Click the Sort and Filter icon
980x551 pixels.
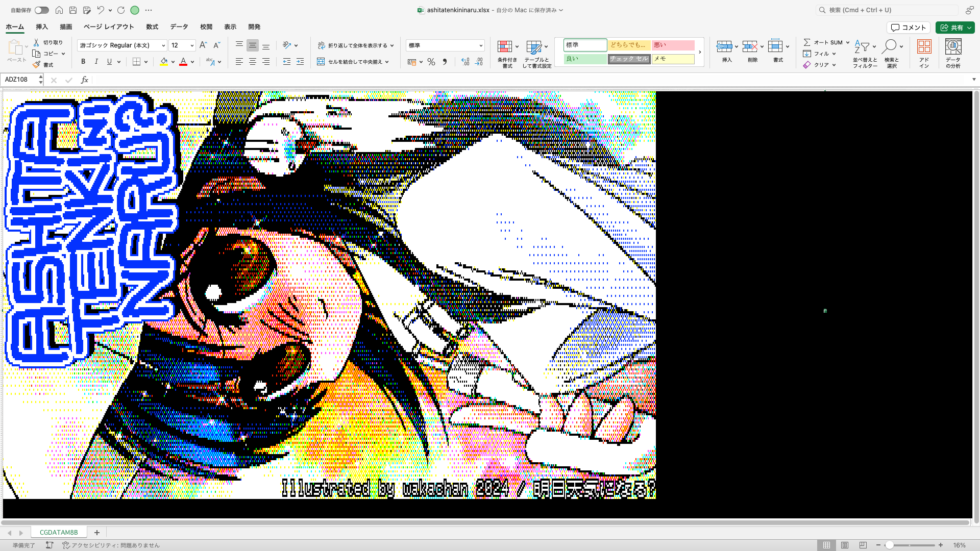tap(862, 47)
